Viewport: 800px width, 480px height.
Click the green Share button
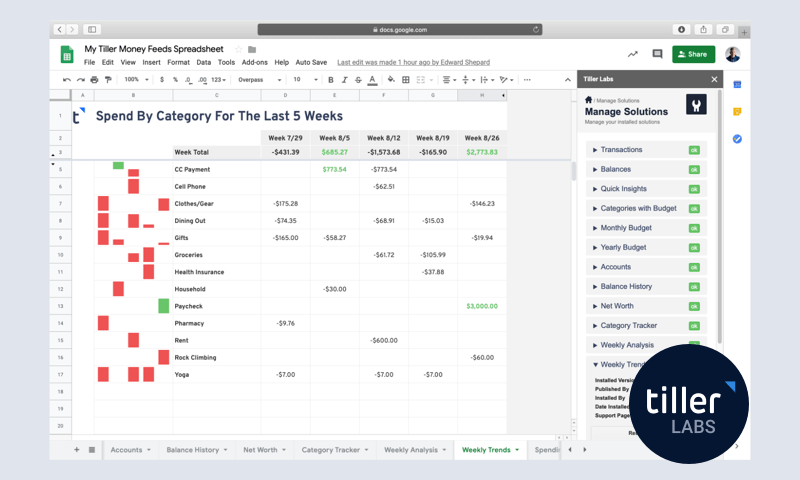(x=693, y=54)
